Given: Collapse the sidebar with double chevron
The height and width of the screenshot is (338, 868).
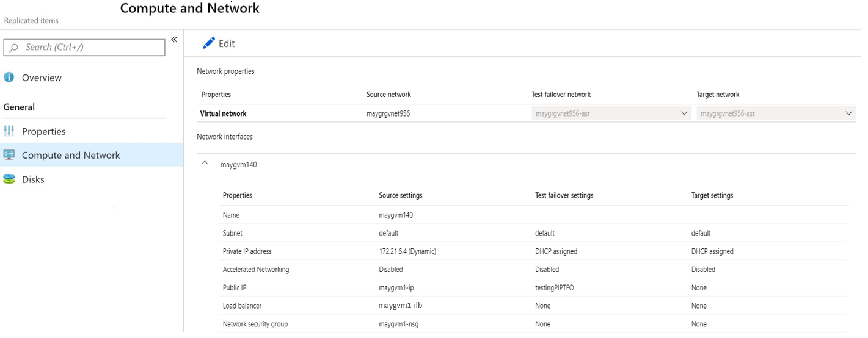Looking at the screenshot, I should pyautogui.click(x=174, y=40).
